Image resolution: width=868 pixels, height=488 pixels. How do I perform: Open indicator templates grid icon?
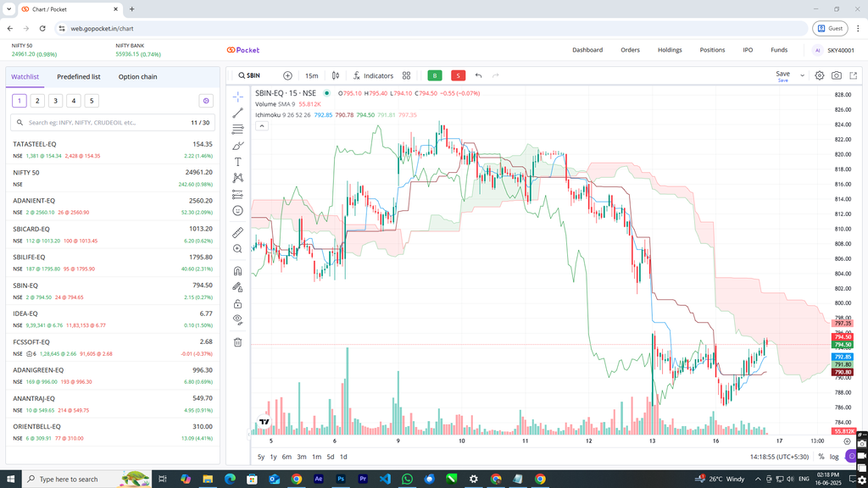coord(406,75)
